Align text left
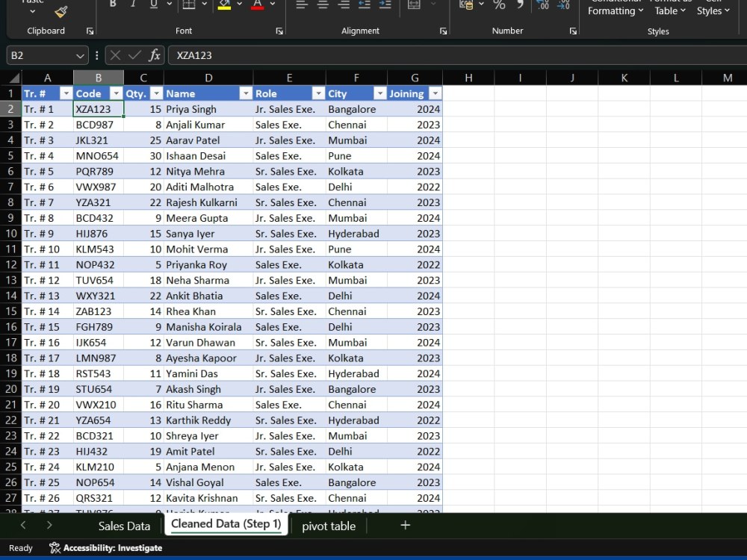This screenshot has height=560, width=747. tap(301, 4)
